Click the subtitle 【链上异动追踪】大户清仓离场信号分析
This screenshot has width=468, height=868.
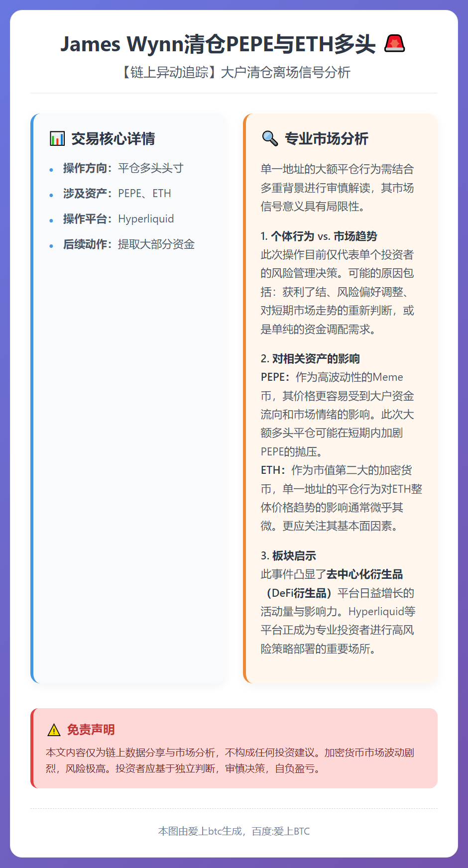[234, 72]
